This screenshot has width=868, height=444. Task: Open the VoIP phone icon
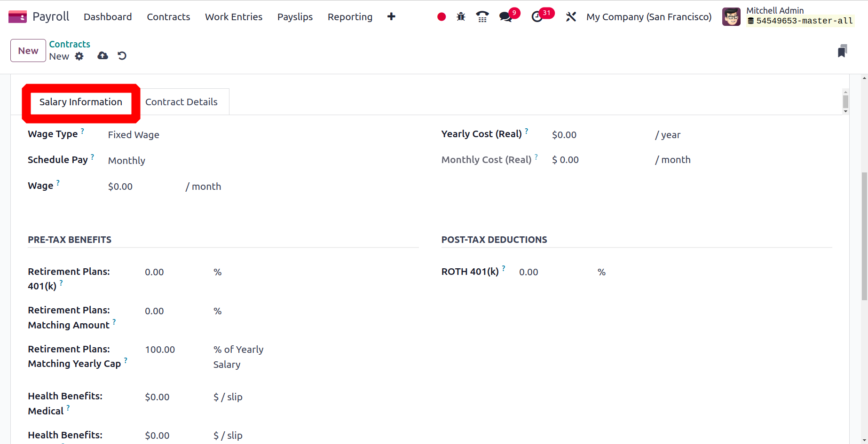point(482,17)
